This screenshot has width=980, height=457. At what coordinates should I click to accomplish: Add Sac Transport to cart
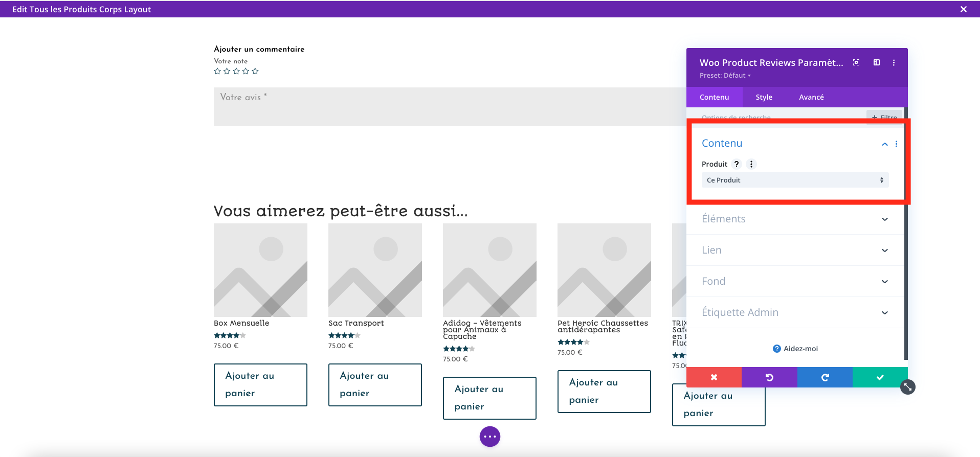point(375,385)
